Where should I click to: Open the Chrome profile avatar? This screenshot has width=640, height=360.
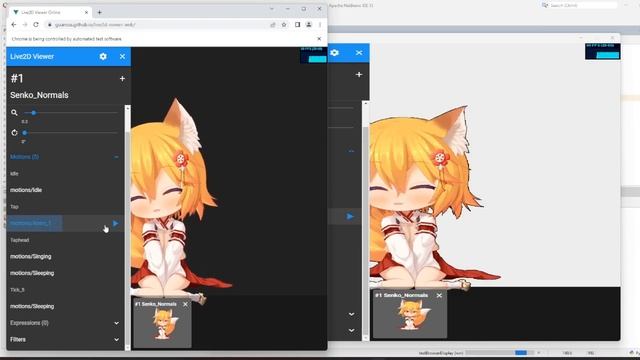309,25
